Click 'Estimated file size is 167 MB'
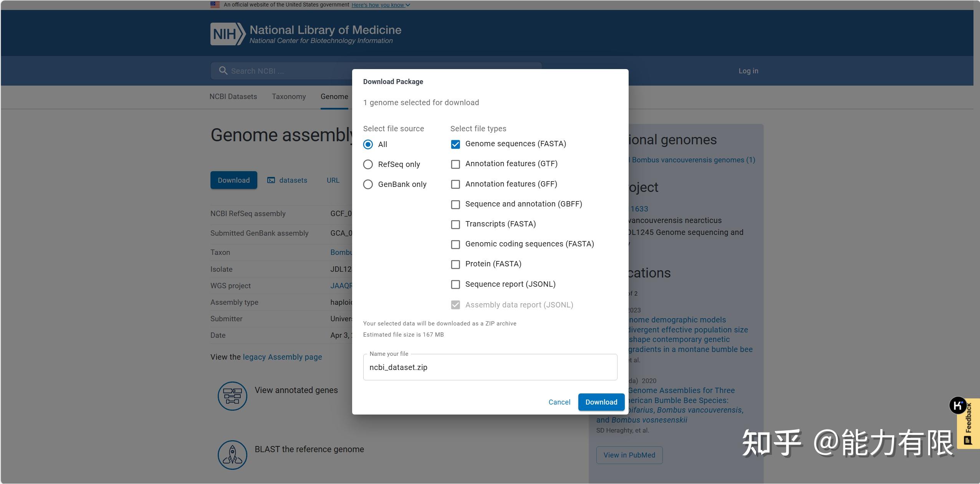 tap(403, 334)
